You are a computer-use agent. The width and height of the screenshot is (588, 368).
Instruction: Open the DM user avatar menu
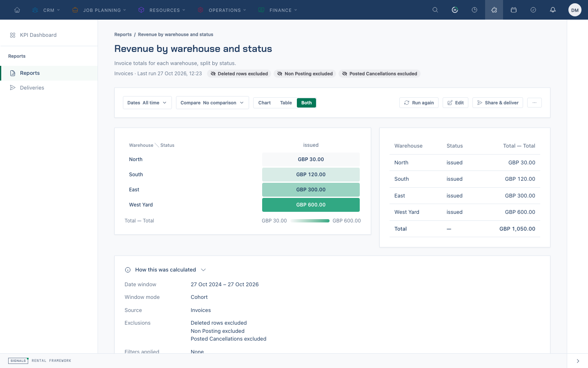tap(575, 10)
